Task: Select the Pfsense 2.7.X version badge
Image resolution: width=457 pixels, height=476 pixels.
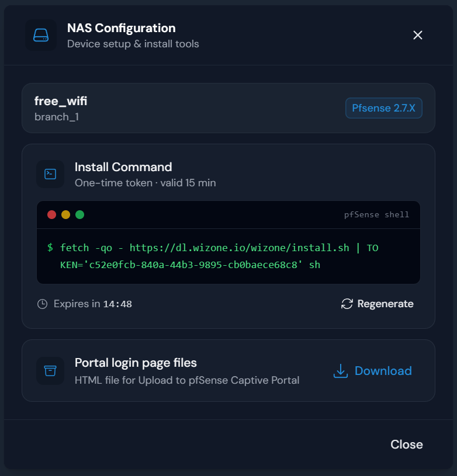Action: (383, 108)
